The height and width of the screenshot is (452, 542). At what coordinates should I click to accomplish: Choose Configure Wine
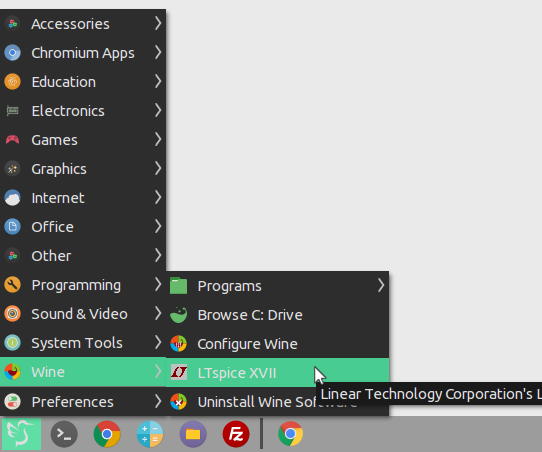[x=278, y=344]
